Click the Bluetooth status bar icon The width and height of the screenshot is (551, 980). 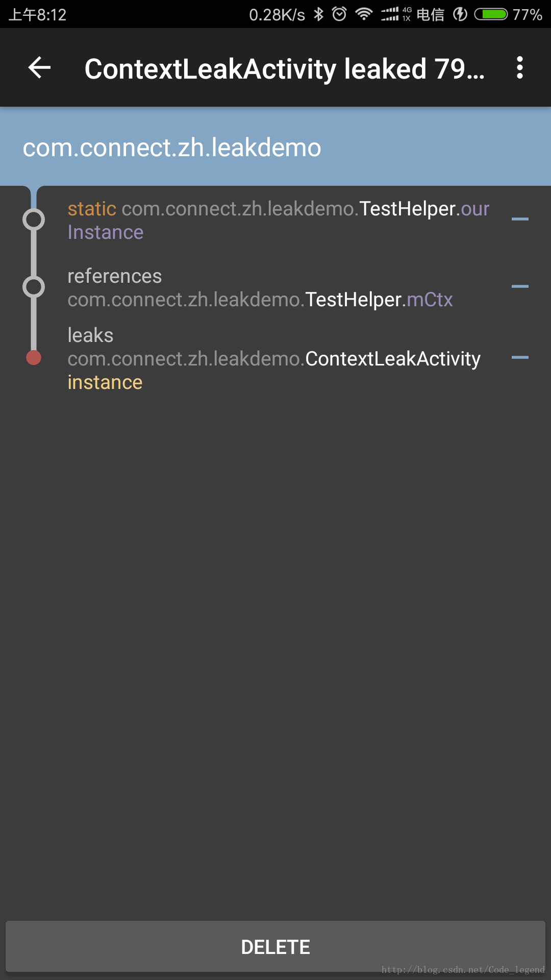point(319,14)
